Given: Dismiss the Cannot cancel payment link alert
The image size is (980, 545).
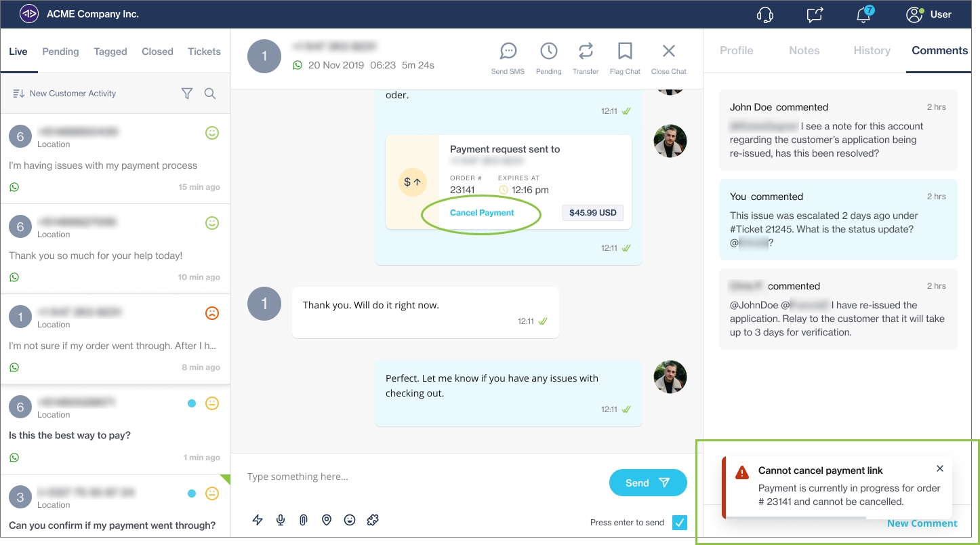Looking at the screenshot, I should click(x=939, y=468).
